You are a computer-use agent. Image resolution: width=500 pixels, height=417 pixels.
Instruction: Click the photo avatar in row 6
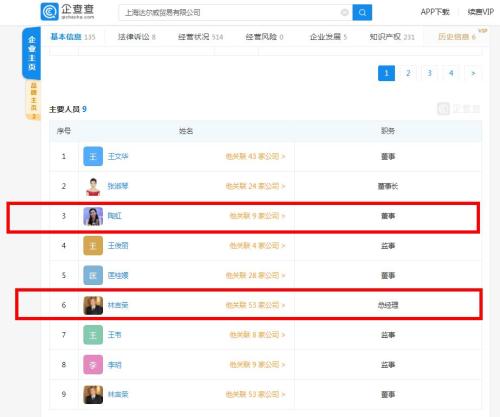coord(93,305)
